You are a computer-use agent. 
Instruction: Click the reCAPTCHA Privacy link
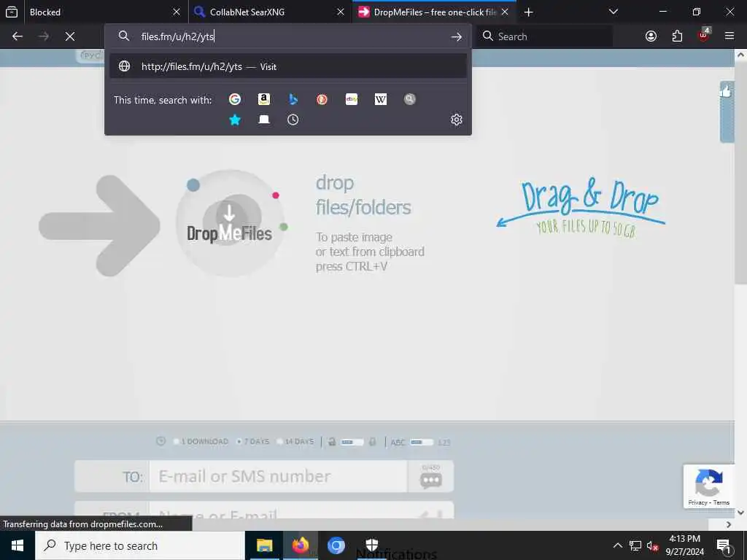click(697, 502)
